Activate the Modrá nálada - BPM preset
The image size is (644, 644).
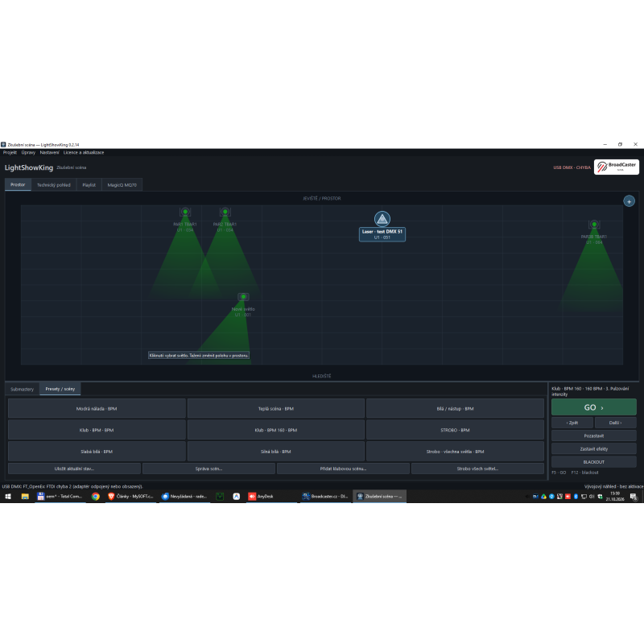(97, 409)
